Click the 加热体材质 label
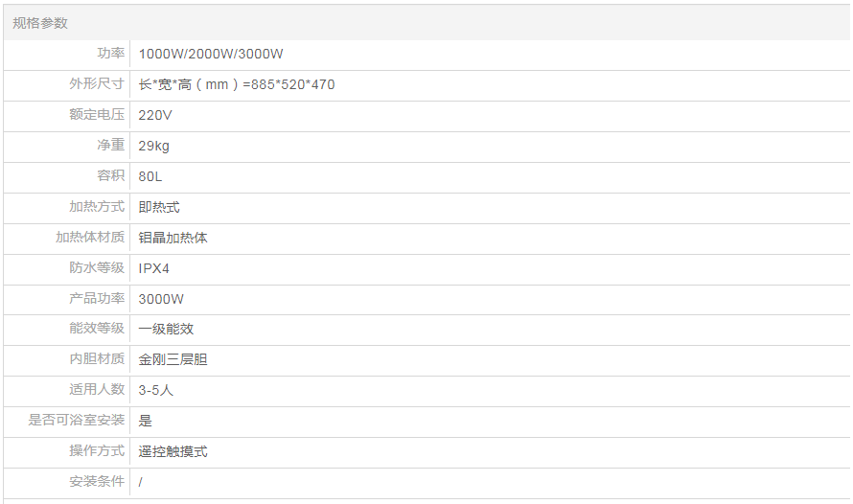Image resolution: width=853 pixels, height=504 pixels. click(x=90, y=238)
